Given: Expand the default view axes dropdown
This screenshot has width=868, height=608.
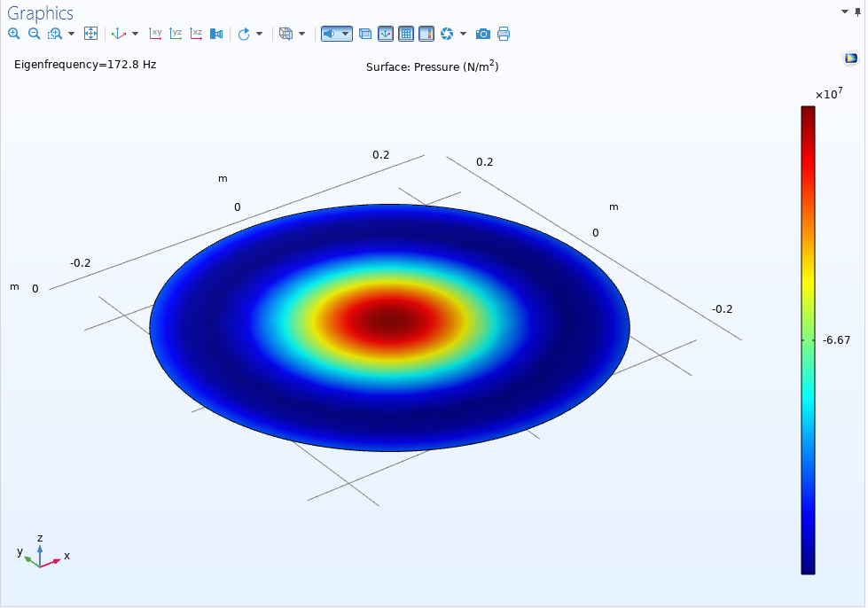Looking at the screenshot, I should click(x=135, y=34).
